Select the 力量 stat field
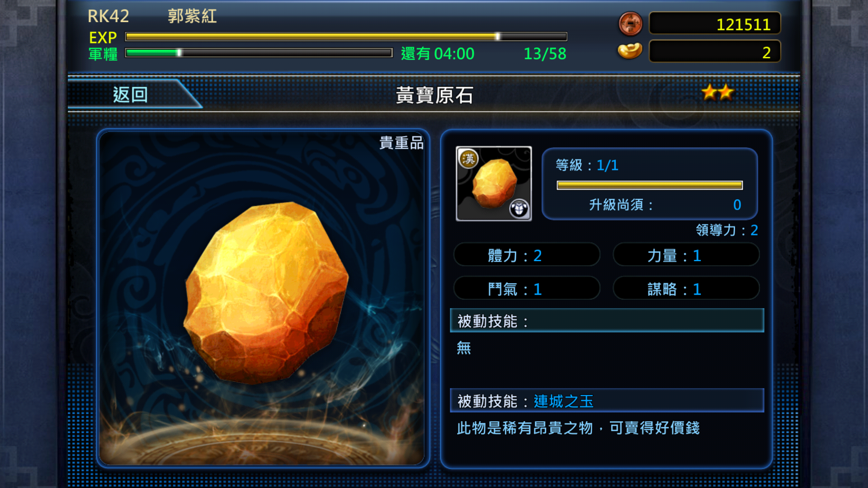 pyautogui.click(x=686, y=255)
